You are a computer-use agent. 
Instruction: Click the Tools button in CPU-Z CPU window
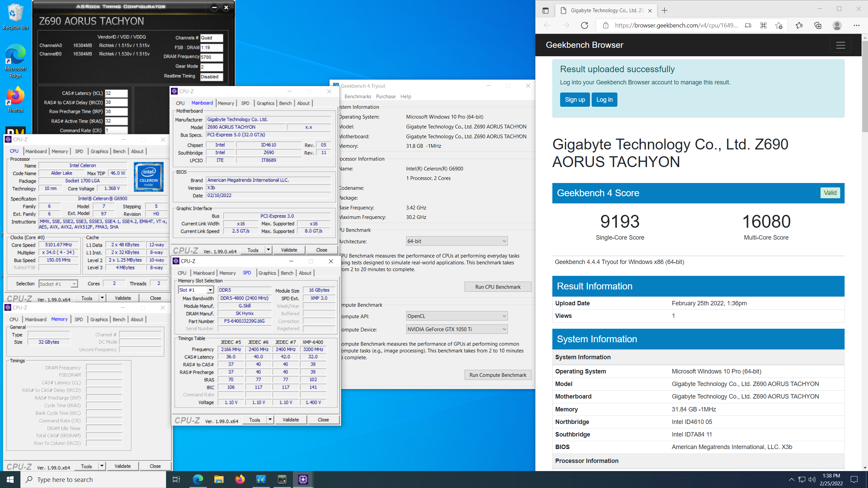[86, 298]
